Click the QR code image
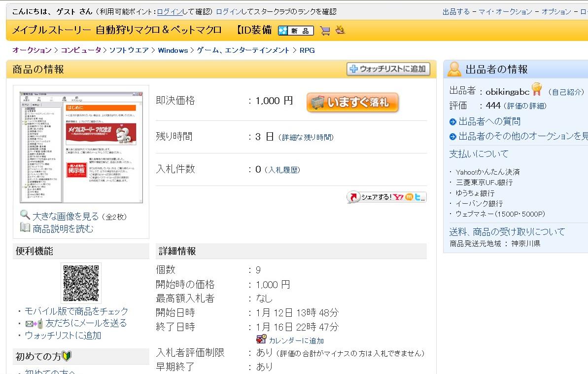588x374 pixels. pos(81,283)
